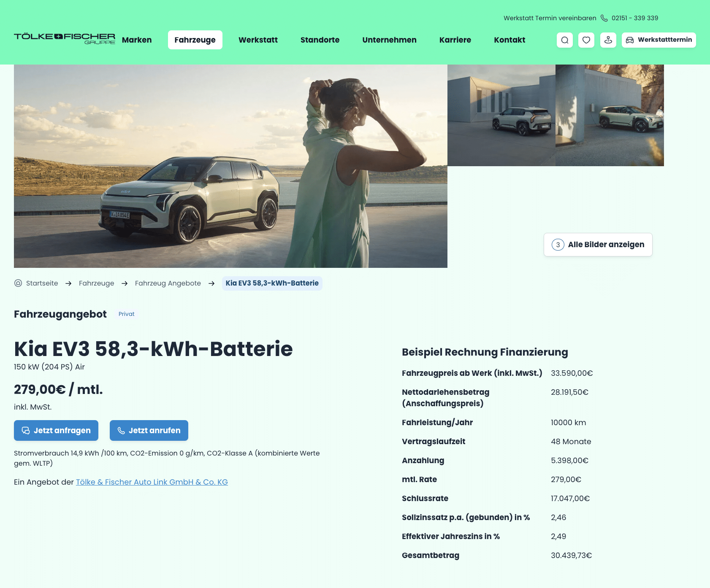Click the Tölke Fischer Gruppe logo
710x588 pixels.
(x=65, y=38)
